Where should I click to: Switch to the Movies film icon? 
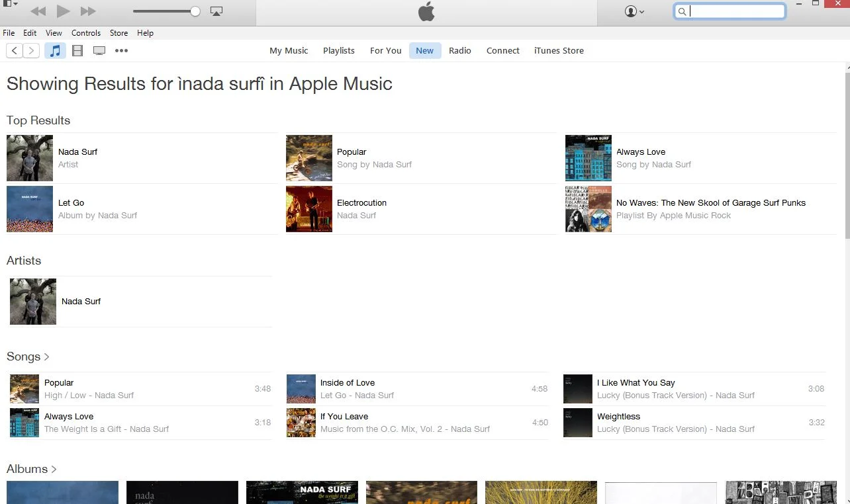(77, 50)
